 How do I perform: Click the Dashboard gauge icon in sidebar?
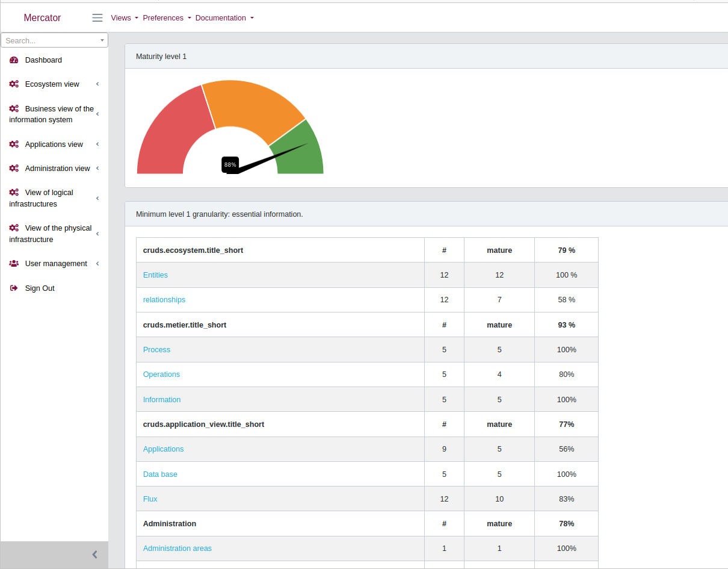(x=13, y=60)
